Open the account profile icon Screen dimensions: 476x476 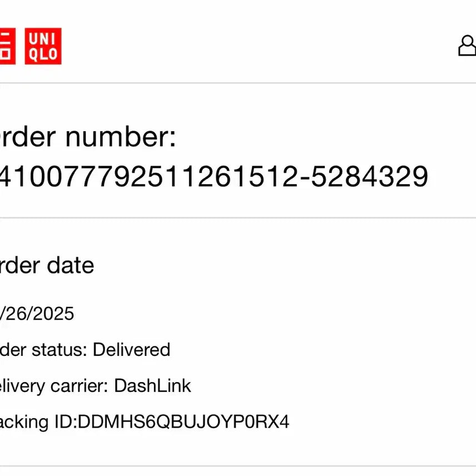[468, 46]
